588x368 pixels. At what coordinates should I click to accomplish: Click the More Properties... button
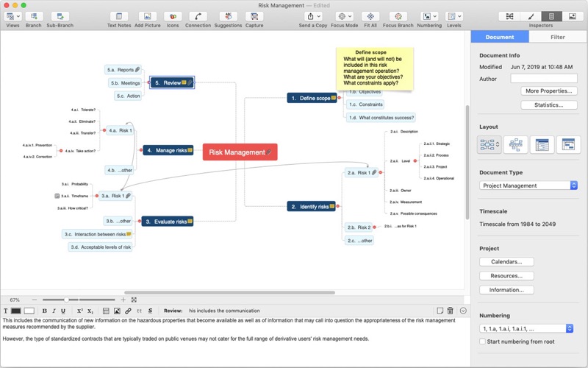[x=548, y=91]
